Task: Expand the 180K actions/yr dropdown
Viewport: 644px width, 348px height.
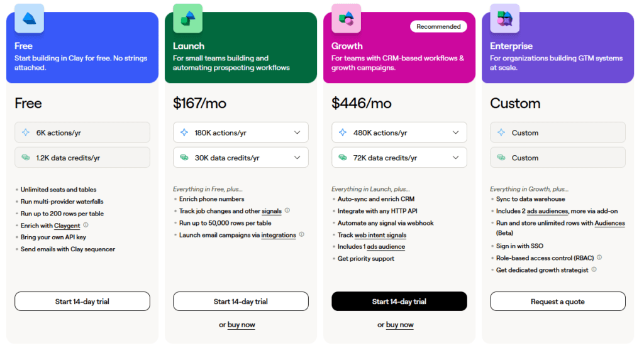Action: tap(297, 133)
